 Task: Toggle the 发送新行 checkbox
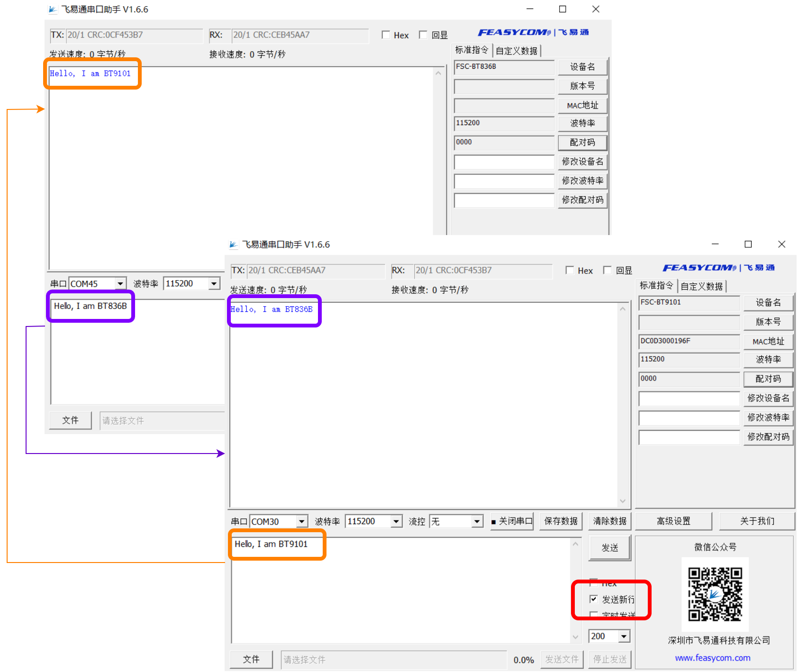pos(593,599)
